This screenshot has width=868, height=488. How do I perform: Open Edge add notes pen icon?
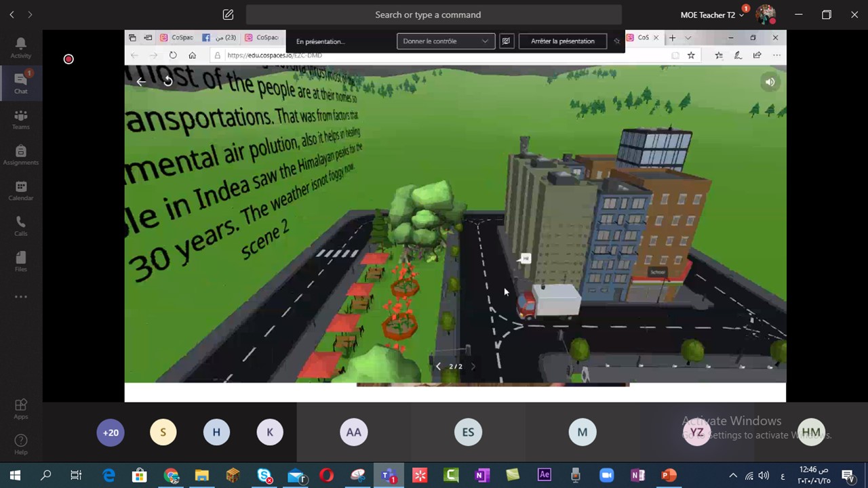738,56
